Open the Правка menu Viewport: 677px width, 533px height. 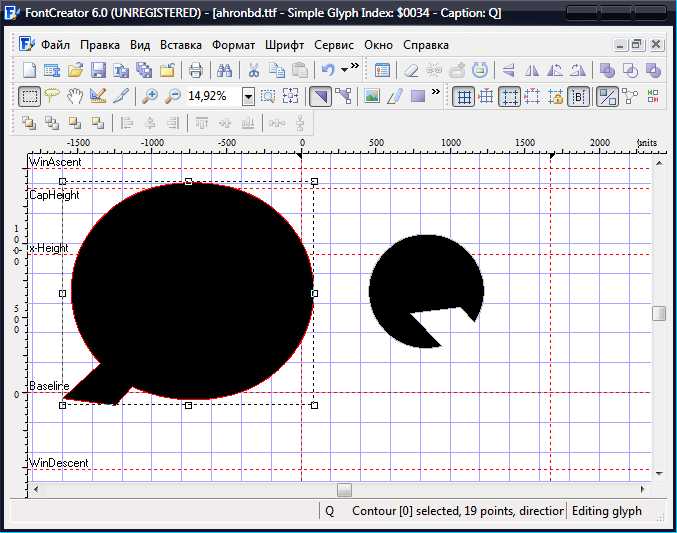[x=100, y=45]
